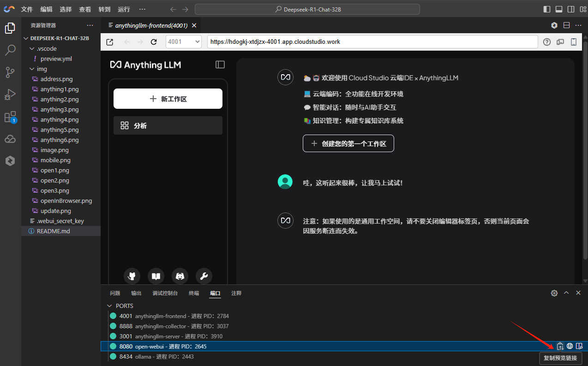The image size is (588, 366).
Task: Click the 新工作区 button
Action: (168, 99)
